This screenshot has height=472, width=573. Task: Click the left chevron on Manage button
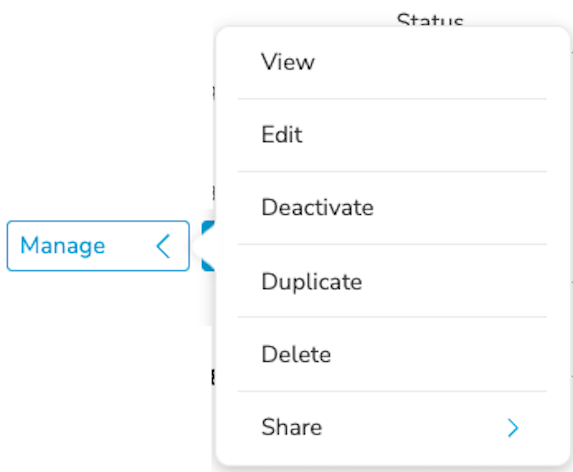click(163, 246)
